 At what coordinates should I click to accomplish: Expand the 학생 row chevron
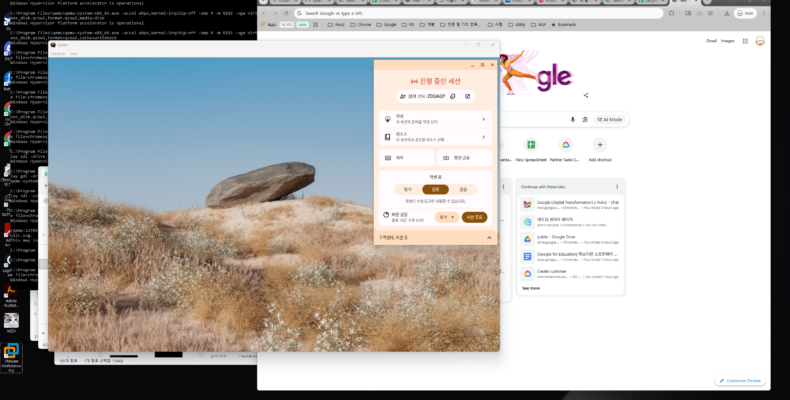pos(484,118)
